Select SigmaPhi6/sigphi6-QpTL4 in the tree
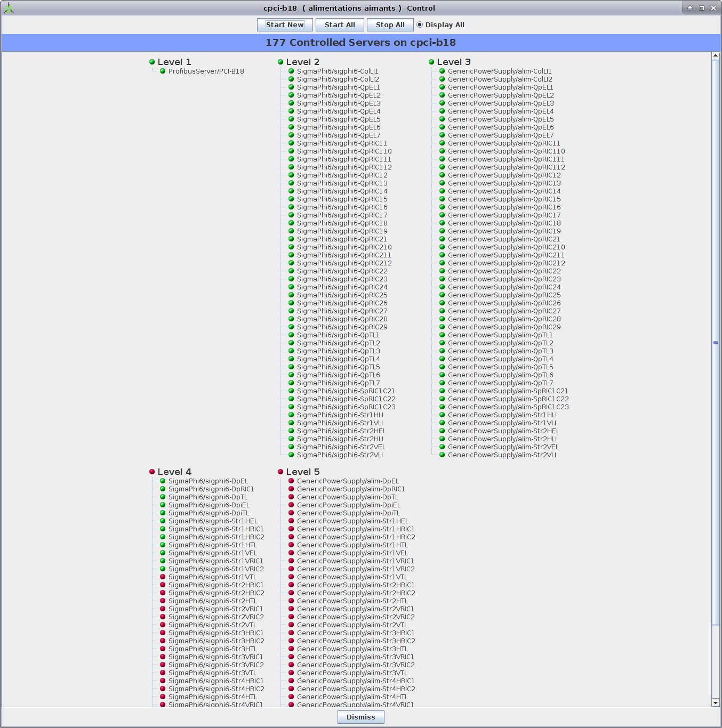Screen dimensions: 722x728 [338, 359]
